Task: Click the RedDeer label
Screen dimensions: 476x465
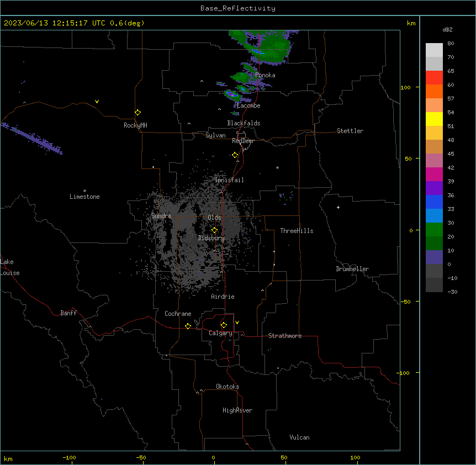Action: click(244, 141)
